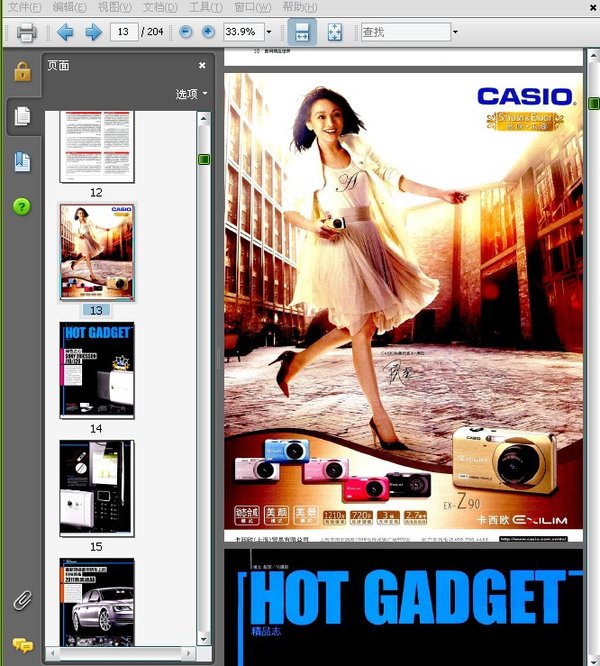The height and width of the screenshot is (666, 600).
Task: Select the car page thumbnail below 15
Action: pyautogui.click(x=97, y=602)
